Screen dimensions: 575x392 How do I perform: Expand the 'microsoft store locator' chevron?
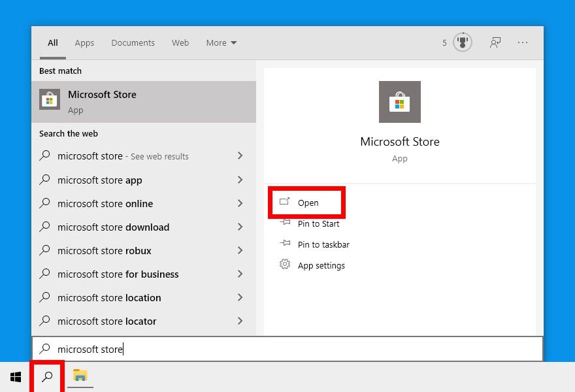point(240,321)
